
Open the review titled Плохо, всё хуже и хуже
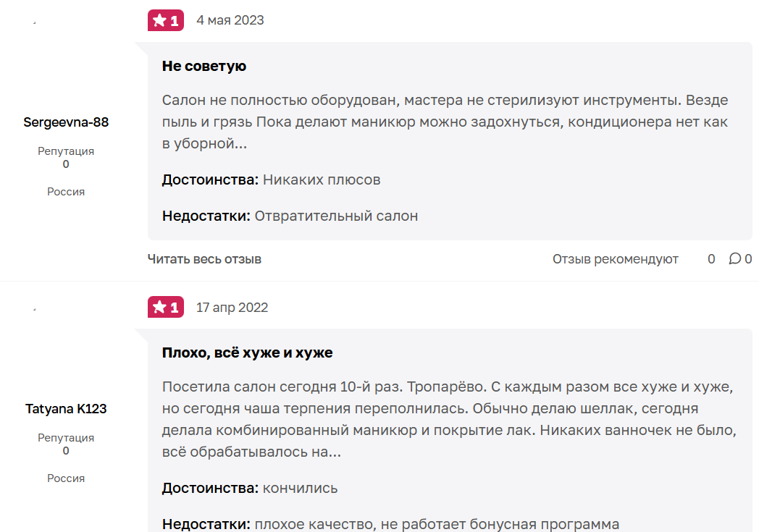248,352
